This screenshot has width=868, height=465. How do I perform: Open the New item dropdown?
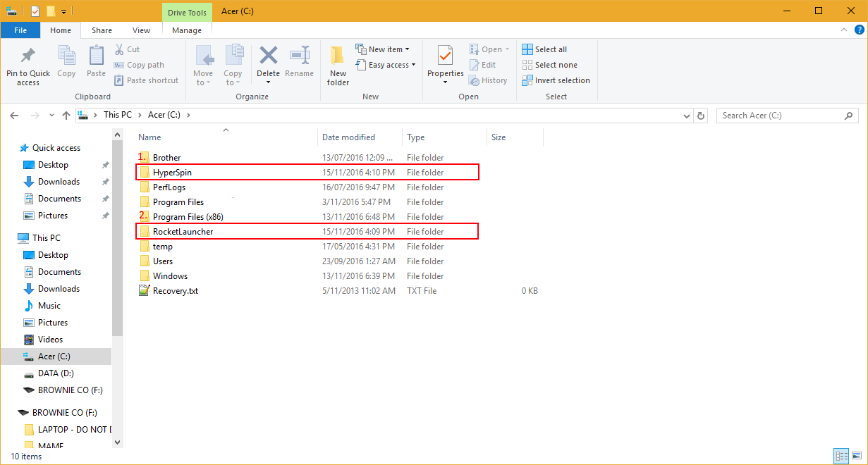tap(382, 49)
